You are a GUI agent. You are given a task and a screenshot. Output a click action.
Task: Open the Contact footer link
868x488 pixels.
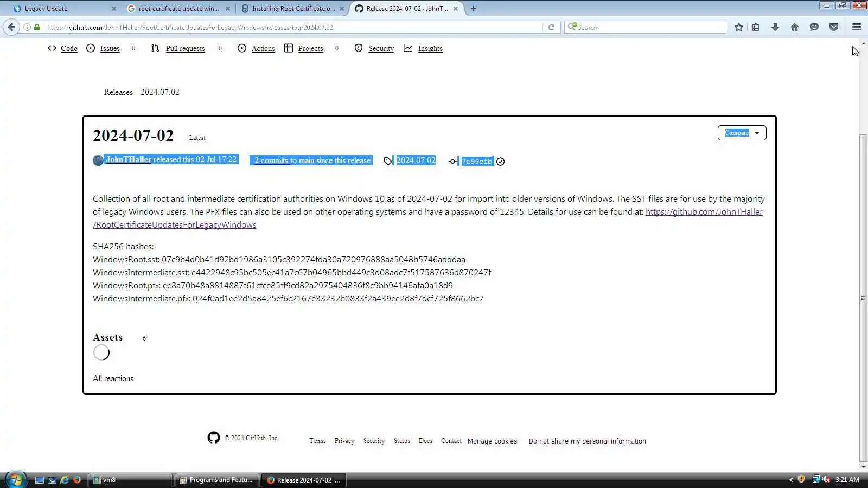451,441
